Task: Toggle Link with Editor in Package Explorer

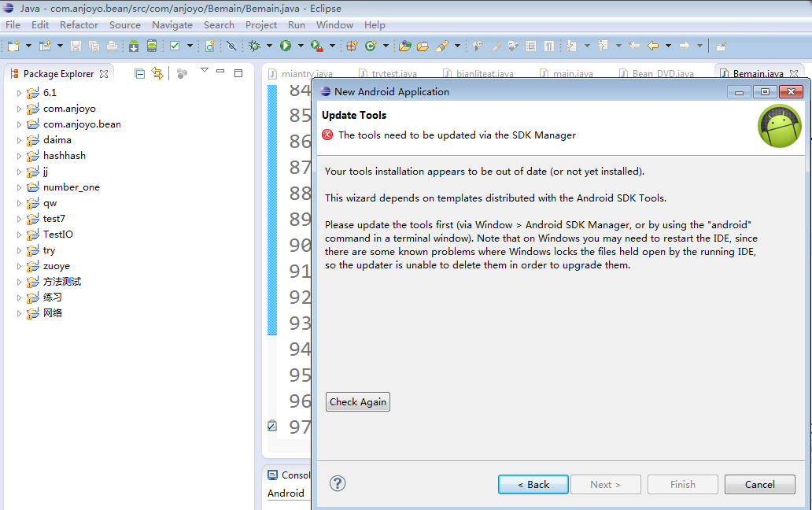Action: point(157,73)
